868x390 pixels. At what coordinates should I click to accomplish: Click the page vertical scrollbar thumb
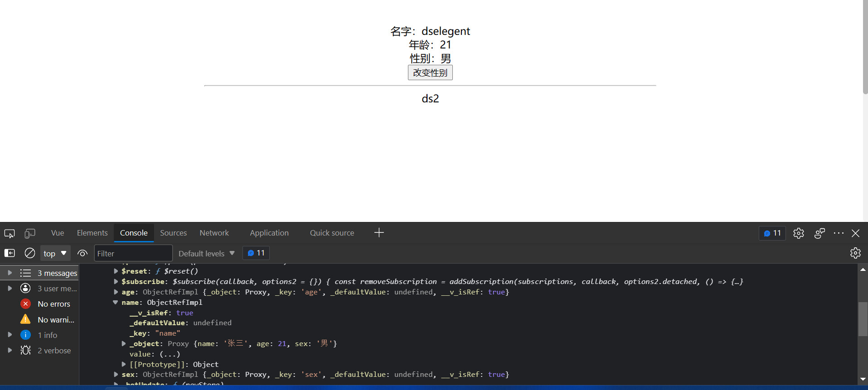pos(865,47)
